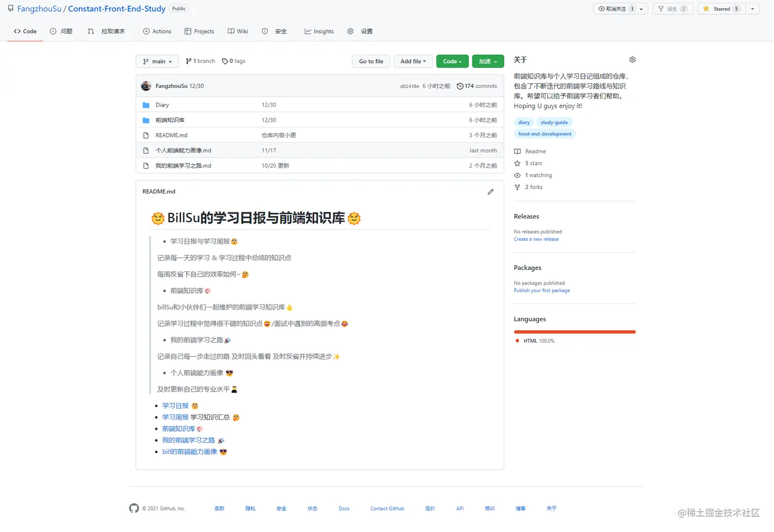Open the Constant-Front-End-Study repository title link
This screenshot has width=774, height=532.
click(117, 9)
